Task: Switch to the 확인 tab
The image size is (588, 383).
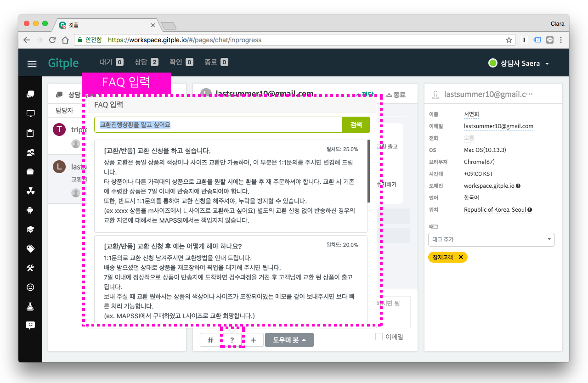Action: click(x=181, y=62)
